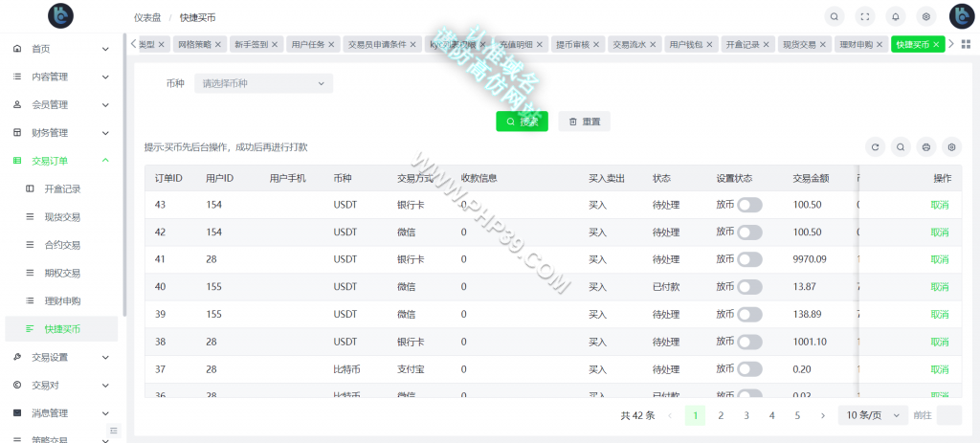The width and height of the screenshot is (980, 443).
Task: Open 合约交易 in the sidebar
Action: 62,245
